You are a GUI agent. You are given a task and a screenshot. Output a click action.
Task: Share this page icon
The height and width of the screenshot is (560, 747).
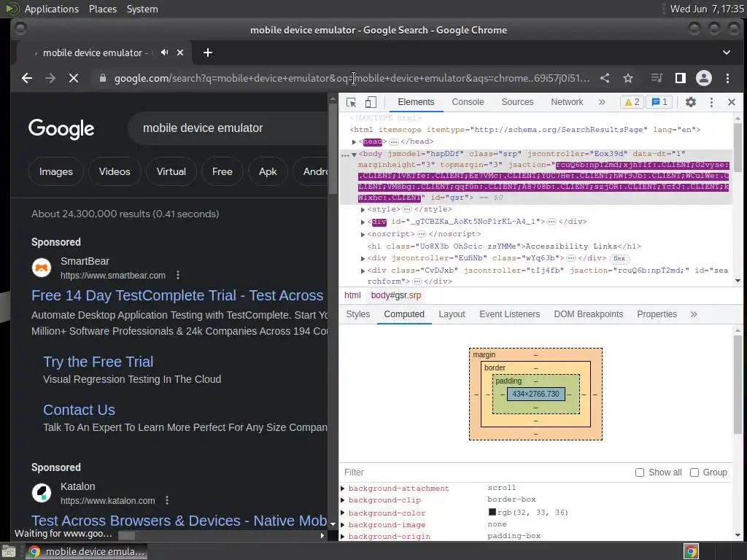point(605,78)
